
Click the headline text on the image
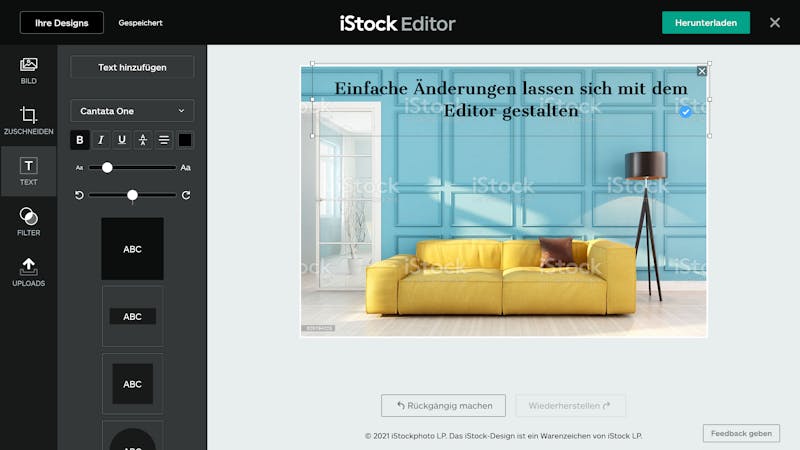coord(511,99)
